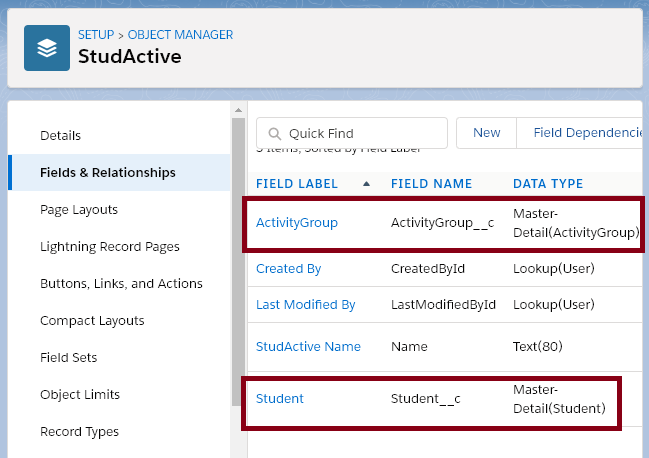Click the StudActive page title
The width and height of the screenshot is (649, 458).
pos(130,56)
